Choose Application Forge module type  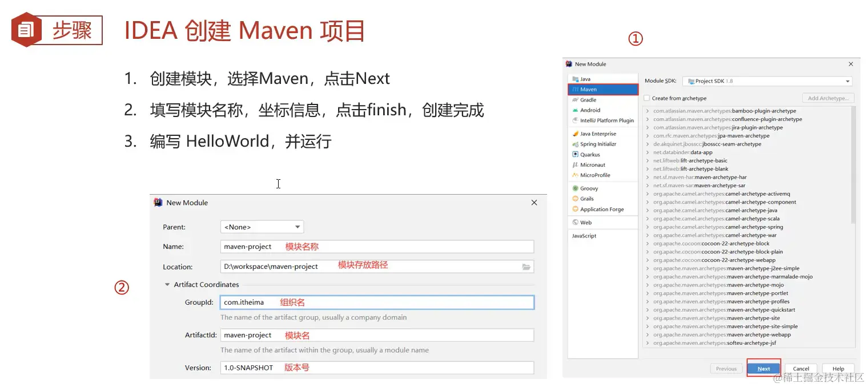[602, 209]
